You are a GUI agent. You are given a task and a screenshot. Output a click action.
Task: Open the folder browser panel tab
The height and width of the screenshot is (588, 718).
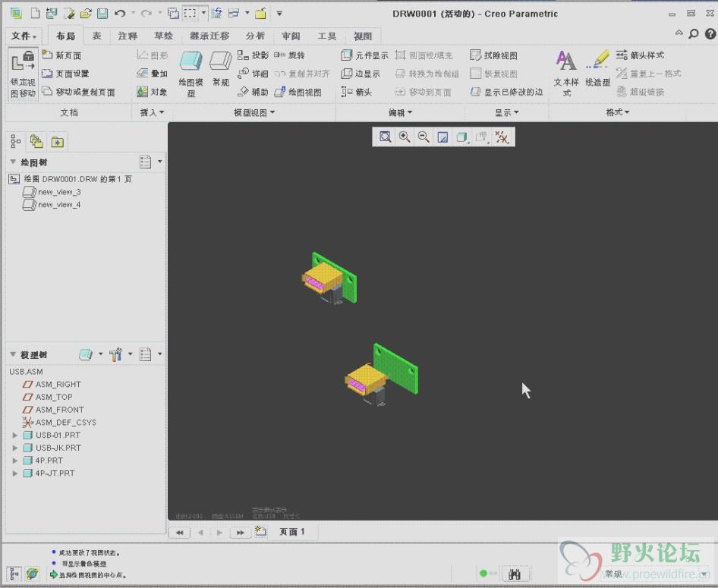pos(36,142)
